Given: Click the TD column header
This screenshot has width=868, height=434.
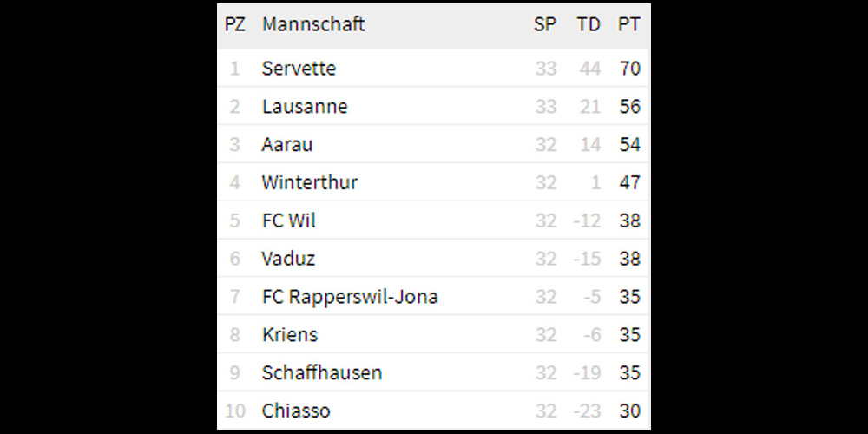Looking at the screenshot, I should [588, 24].
